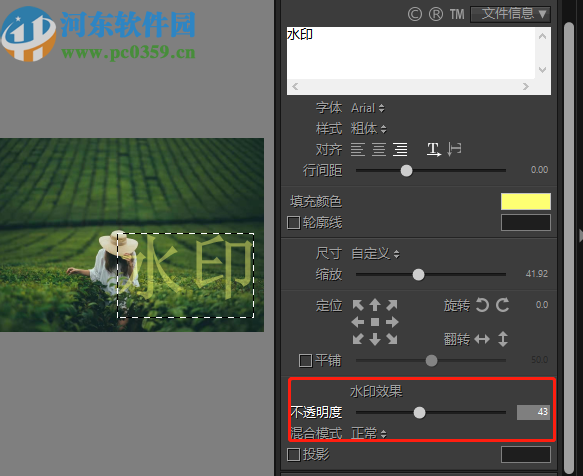Enable the 投影 shadow checkbox
Screen dimensions: 583x476
click(294, 454)
